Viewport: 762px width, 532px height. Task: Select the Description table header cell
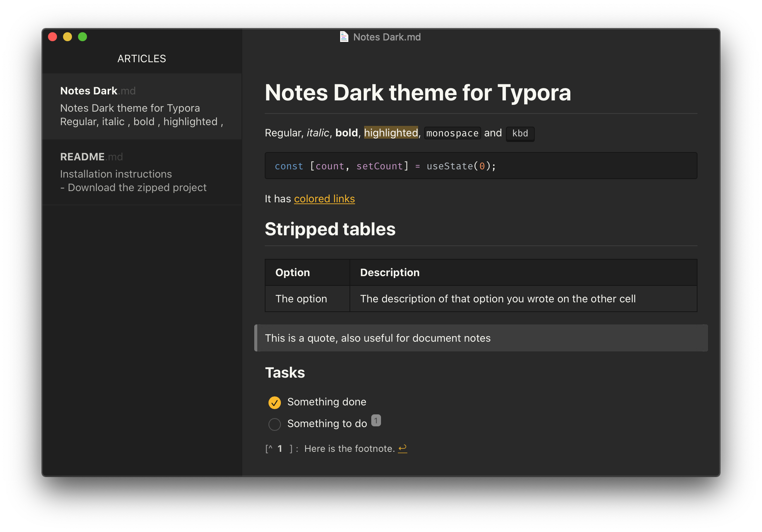pos(523,272)
